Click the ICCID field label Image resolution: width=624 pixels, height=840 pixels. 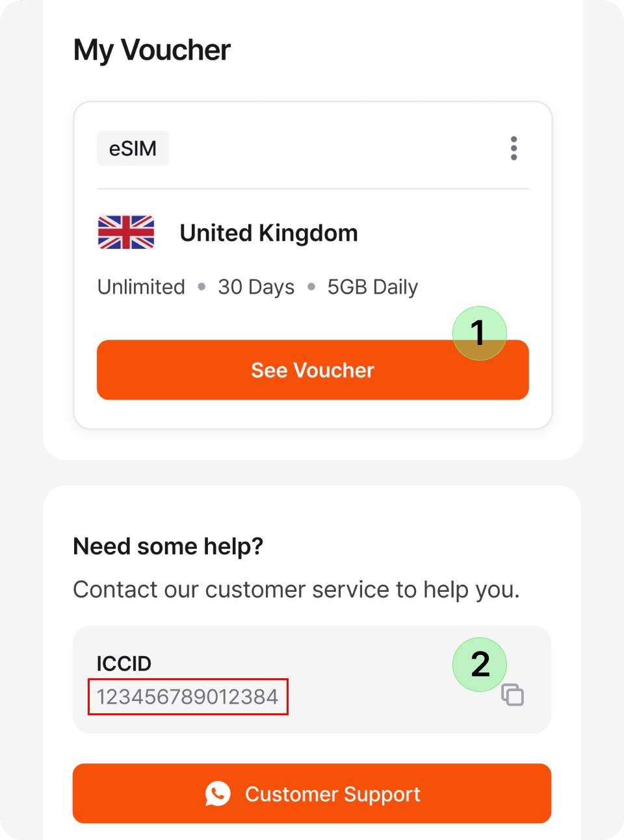(x=123, y=663)
